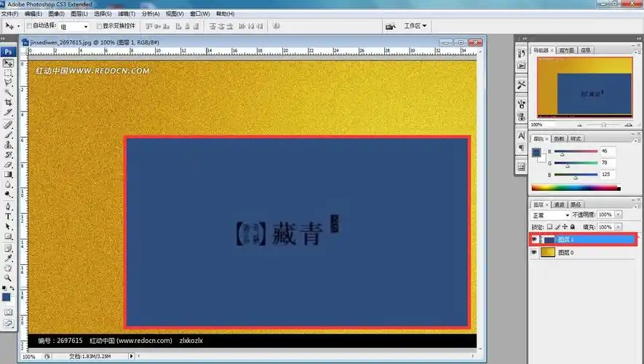Open the Character panel from the dock
The height and width of the screenshot is (364, 644).
521,136
